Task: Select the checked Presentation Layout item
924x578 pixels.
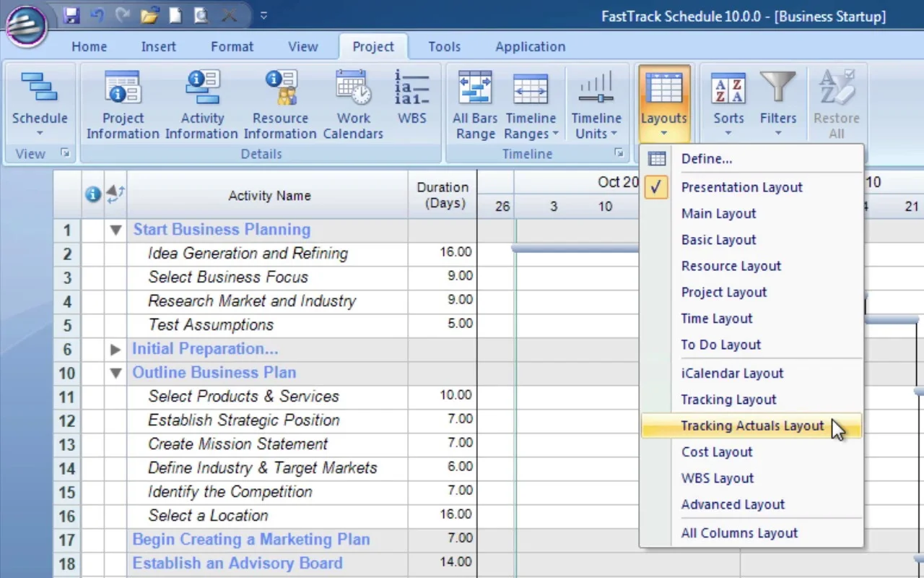Action: (741, 187)
